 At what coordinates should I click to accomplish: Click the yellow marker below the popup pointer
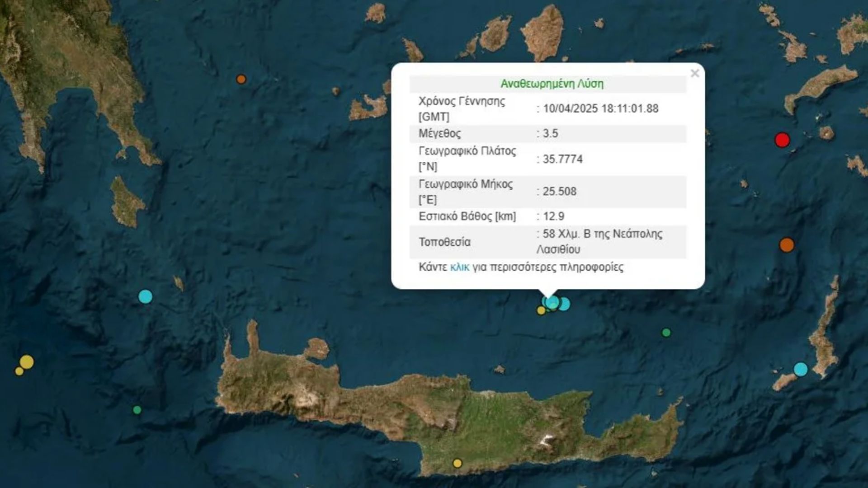pos(541,310)
